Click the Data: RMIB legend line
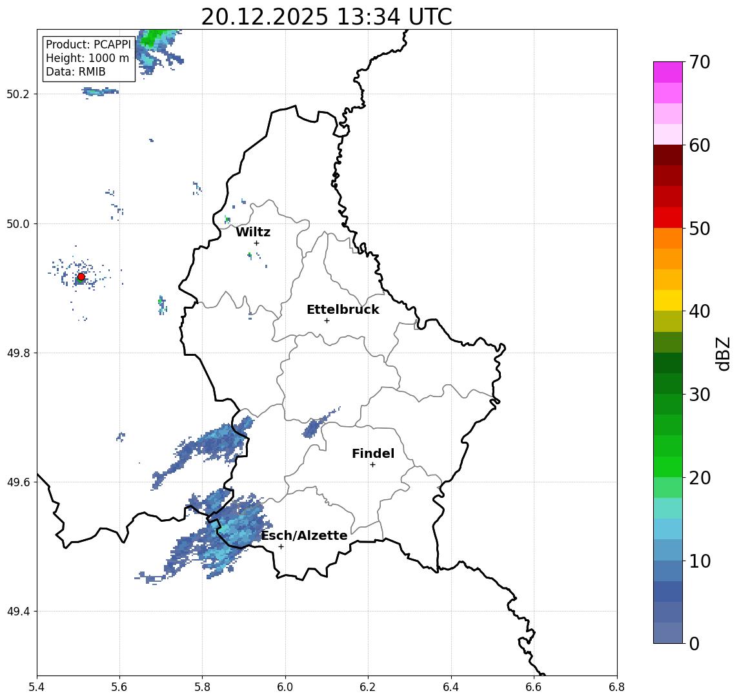The image size is (739, 700). pos(76,72)
